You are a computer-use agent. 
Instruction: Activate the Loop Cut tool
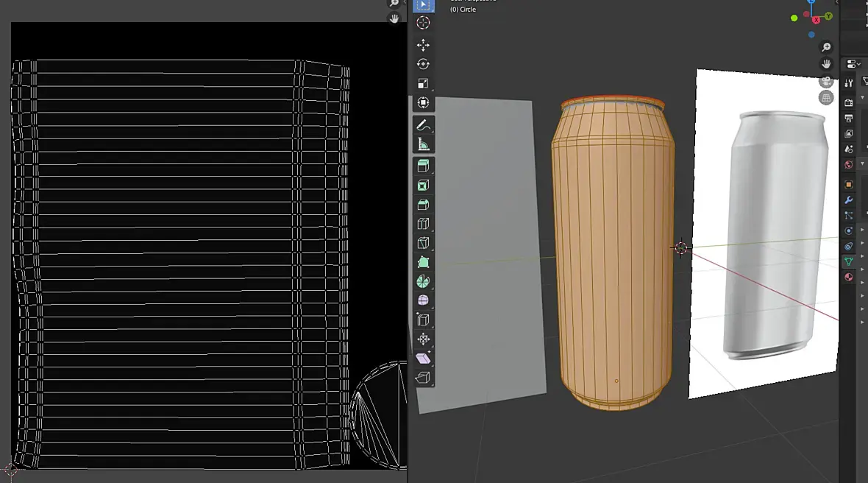pyautogui.click(x=423, y=224)
